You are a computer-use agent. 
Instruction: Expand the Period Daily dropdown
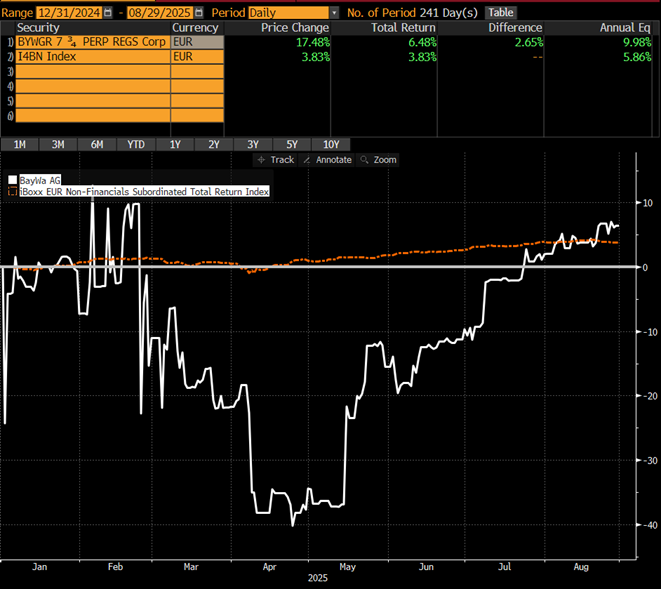pyautogui.click(x=334, y=12)
